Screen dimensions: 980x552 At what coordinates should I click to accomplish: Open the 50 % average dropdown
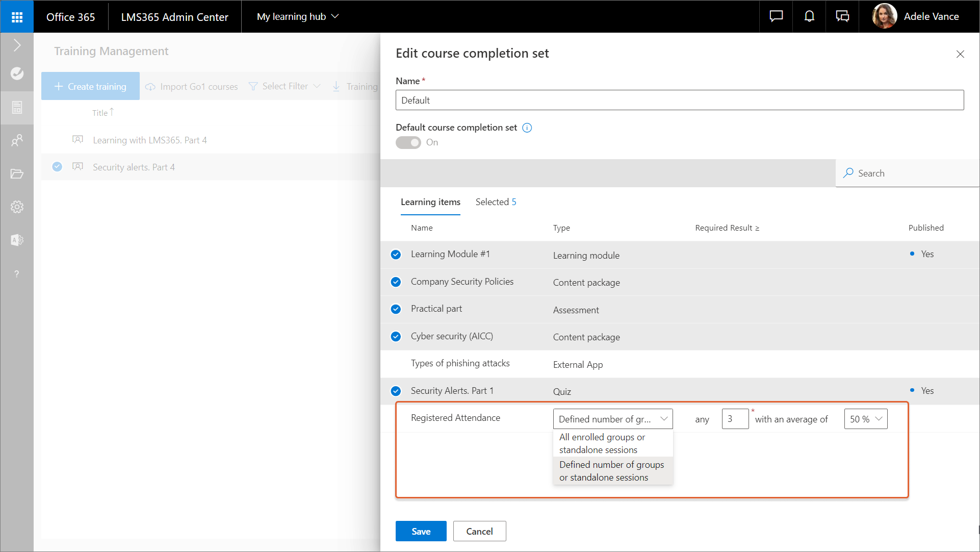[x=865, y=419]
